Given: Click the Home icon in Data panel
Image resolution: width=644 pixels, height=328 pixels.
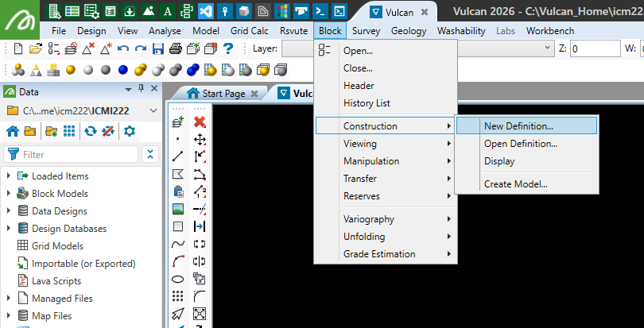Looking at the screenshot, I should click(x=13, y=131).
